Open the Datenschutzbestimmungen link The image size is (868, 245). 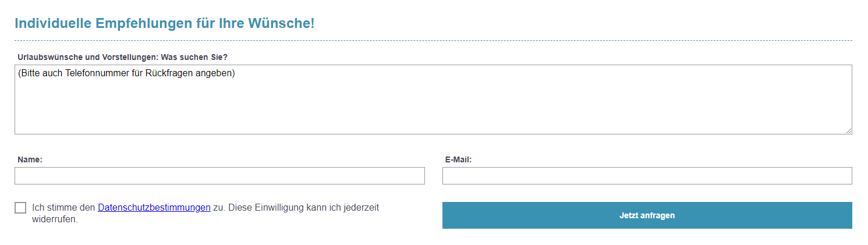point(154,208)
